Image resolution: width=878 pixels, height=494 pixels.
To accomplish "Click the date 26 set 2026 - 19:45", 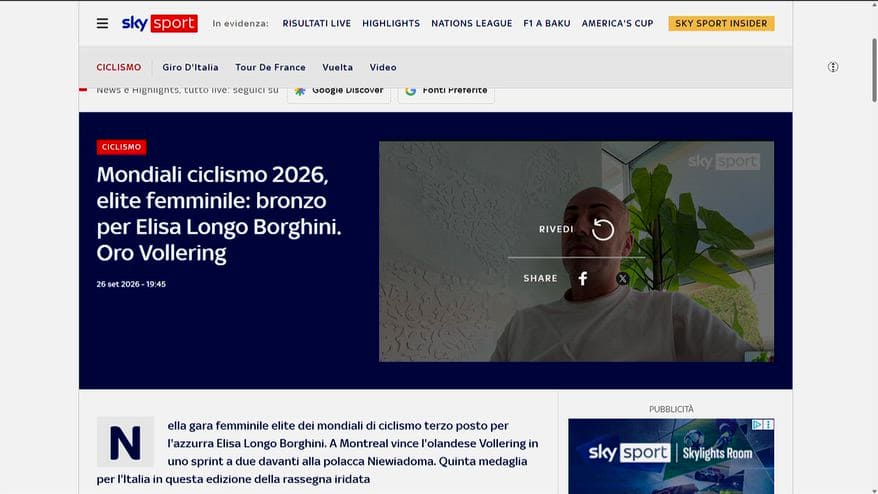I will 131,284.
